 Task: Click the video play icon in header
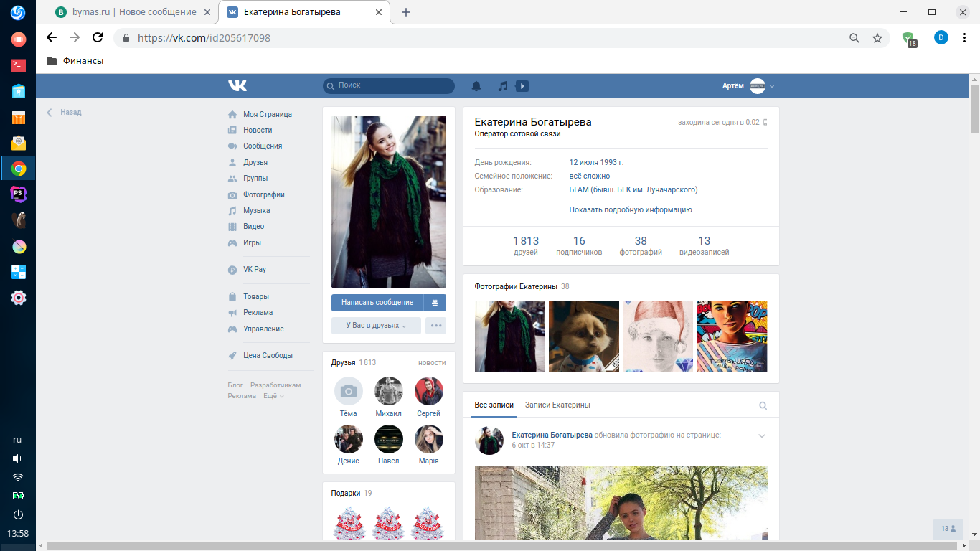[x=522, y=86]
